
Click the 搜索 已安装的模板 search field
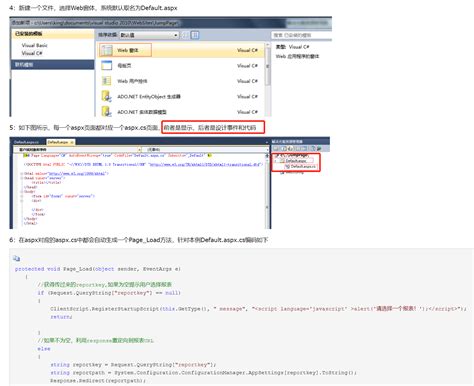click(302, 35)
